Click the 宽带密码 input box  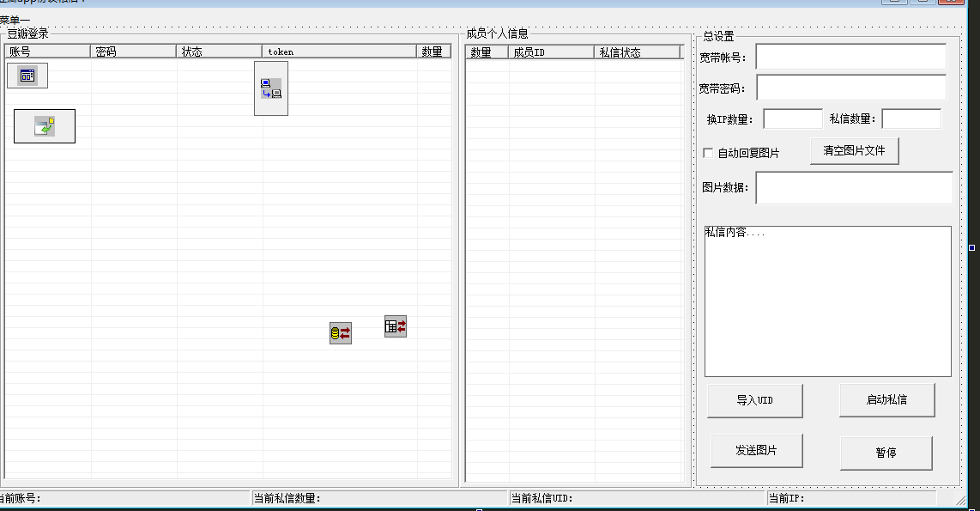coord(851,87)
